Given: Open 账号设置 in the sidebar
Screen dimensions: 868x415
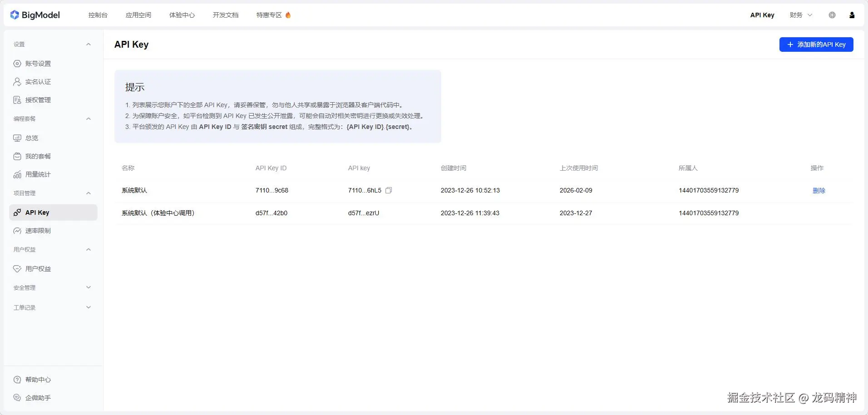Looking at the screenshot, I should [x=38, y=64].
